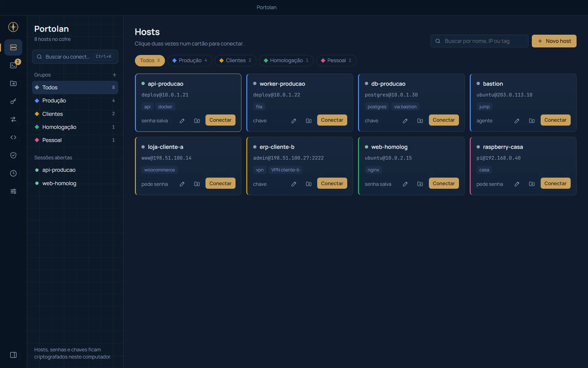Open the Hosts section in the sidebar rail
Image resolution: width=588 pixels, height=368 pixels.
13,47
